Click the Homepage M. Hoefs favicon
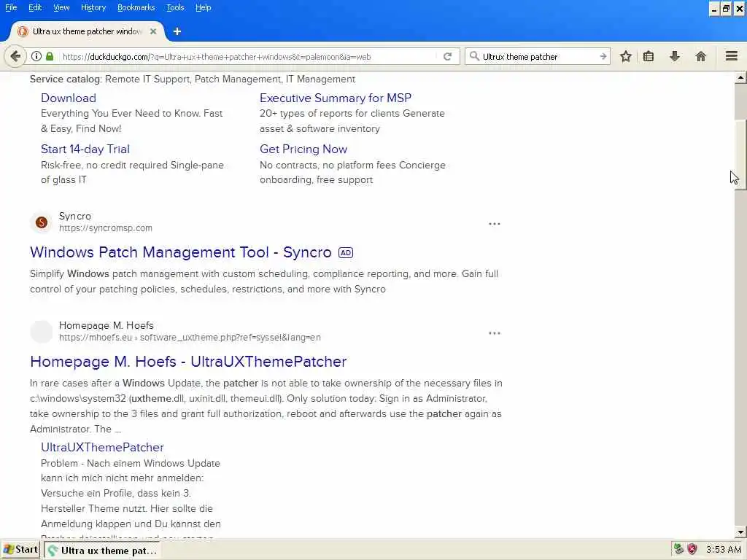 click(42, 332)
